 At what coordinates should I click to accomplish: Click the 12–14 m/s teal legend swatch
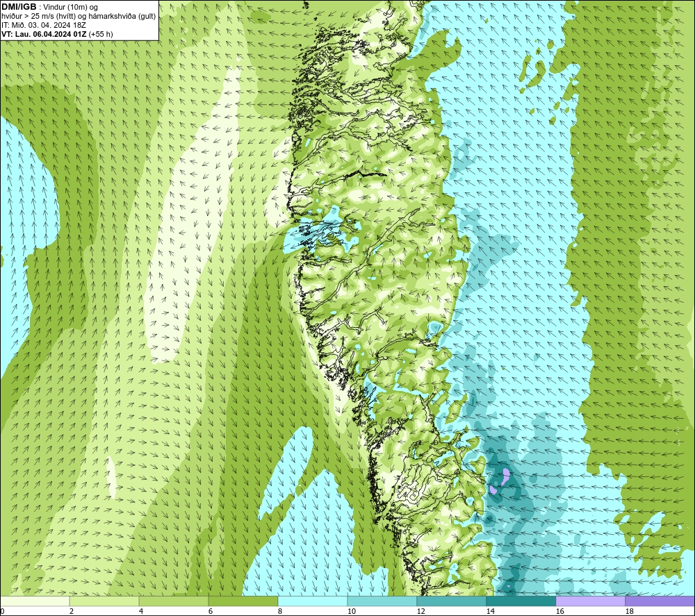coord(451,601)
